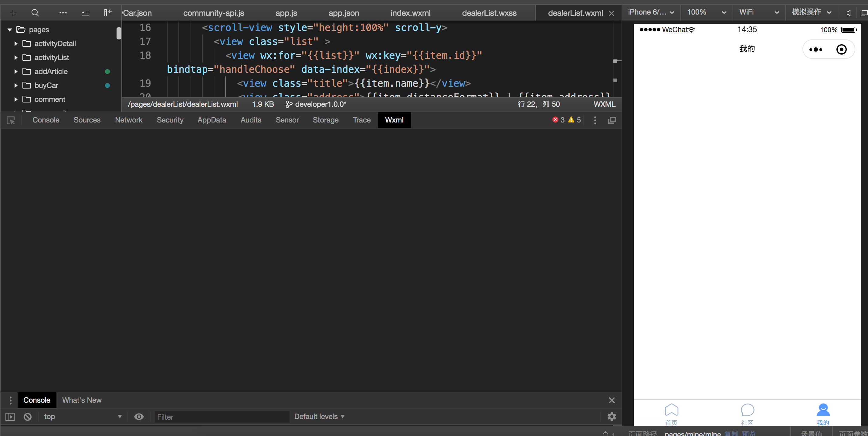The image size is (868, 436).
Task: Mute simulator sound speaker icon
Action: pos(849,13)
